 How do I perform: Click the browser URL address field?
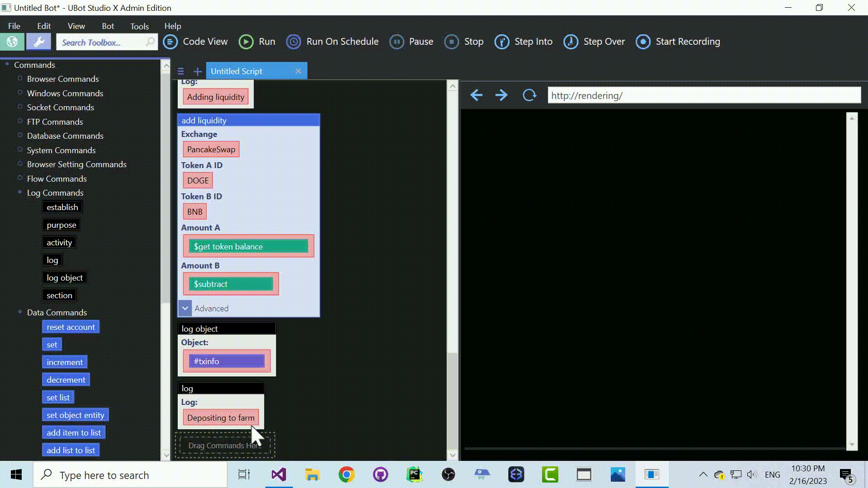[704, 95]
